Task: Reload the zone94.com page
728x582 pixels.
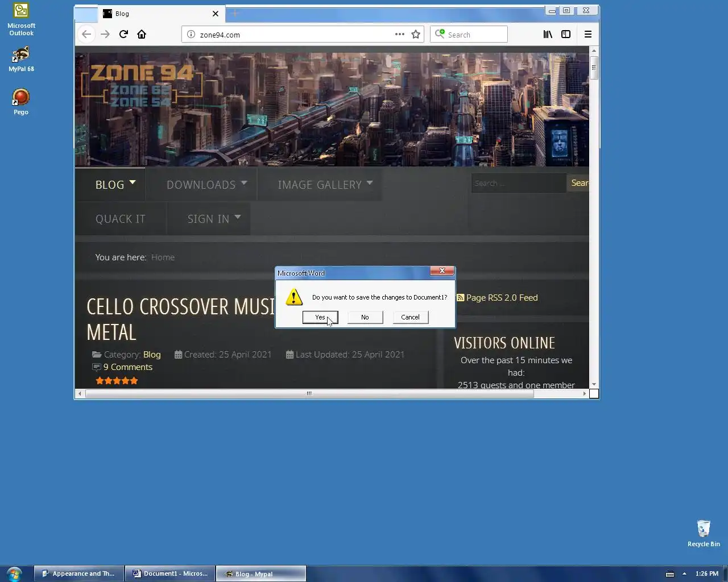Action: [x=123, y=34]
